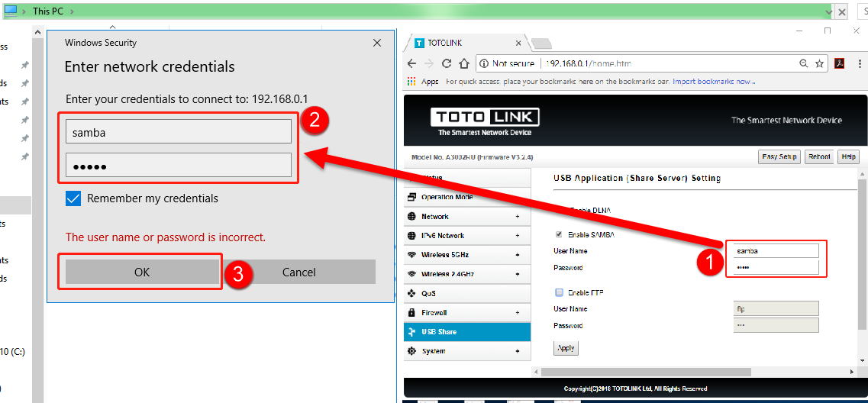Bookmark this page with the star
Screen dimensions: 868x403
point(819,63)
